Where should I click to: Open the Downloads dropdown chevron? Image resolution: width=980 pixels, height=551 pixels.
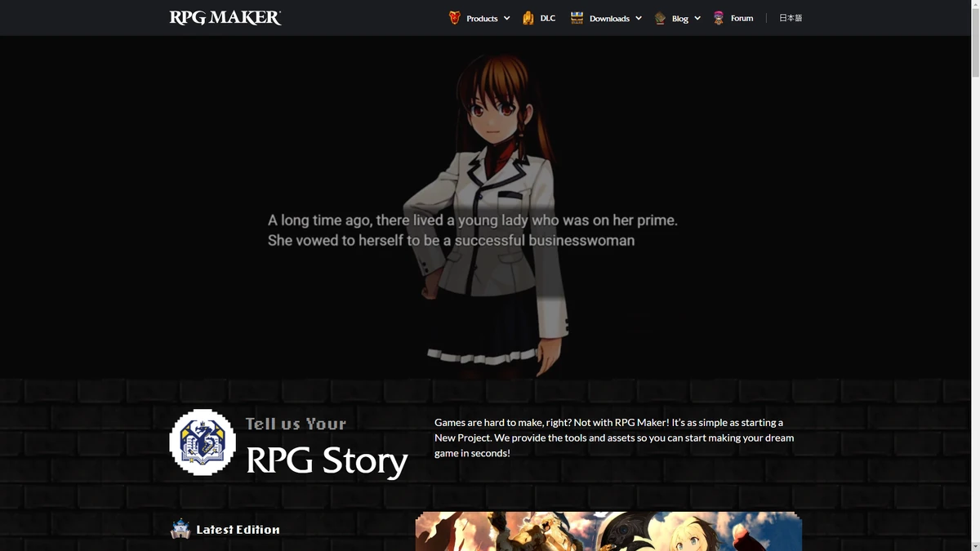[x=639, y=17]
